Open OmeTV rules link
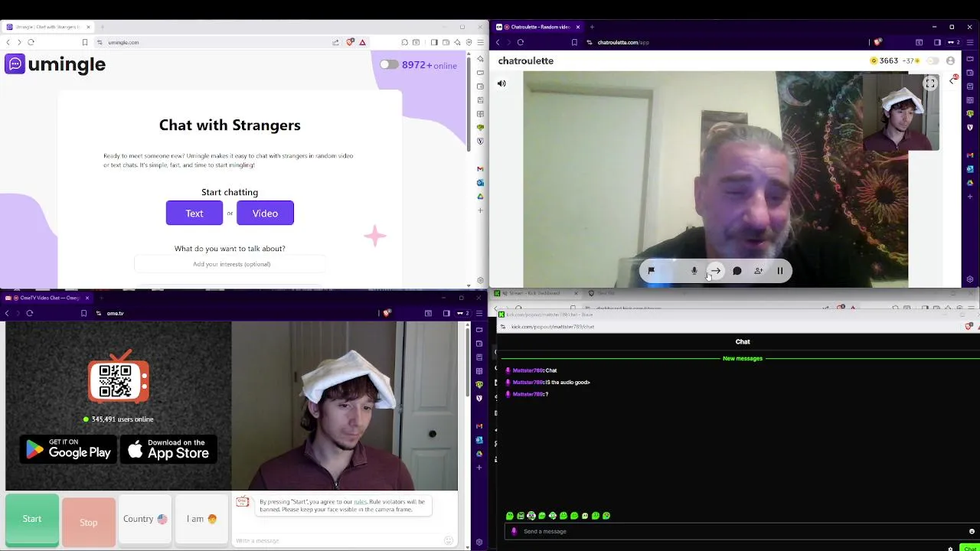 tap(360, 502)
